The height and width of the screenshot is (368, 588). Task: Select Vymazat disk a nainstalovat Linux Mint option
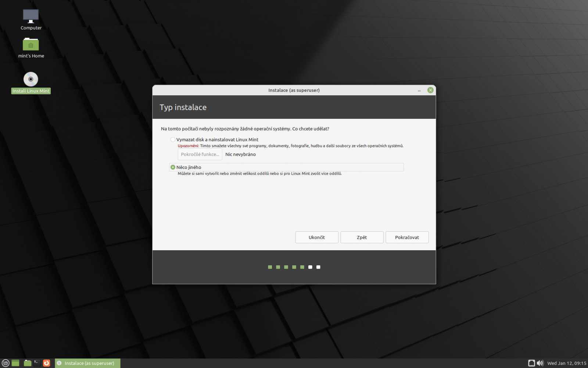pos(214,139)
